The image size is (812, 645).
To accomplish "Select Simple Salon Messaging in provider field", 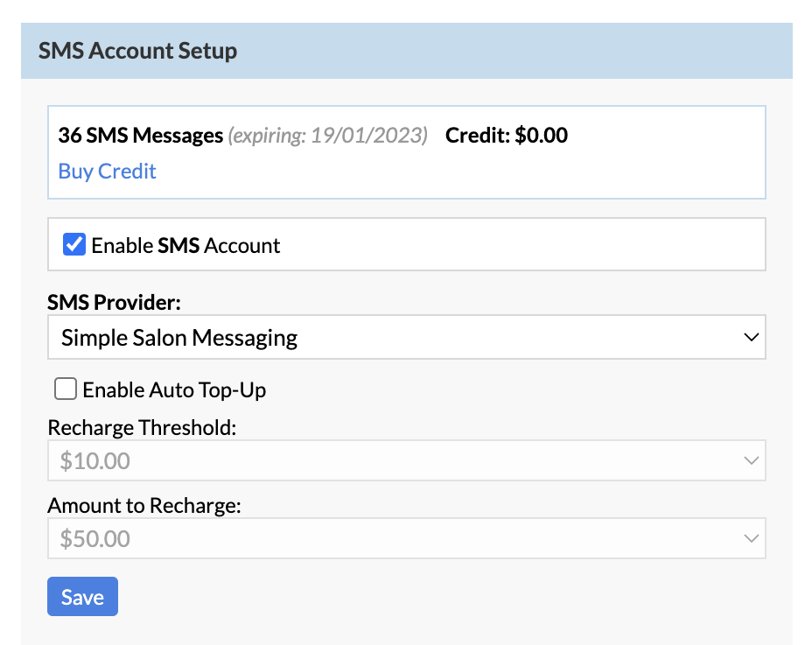I will click(178, 337).
